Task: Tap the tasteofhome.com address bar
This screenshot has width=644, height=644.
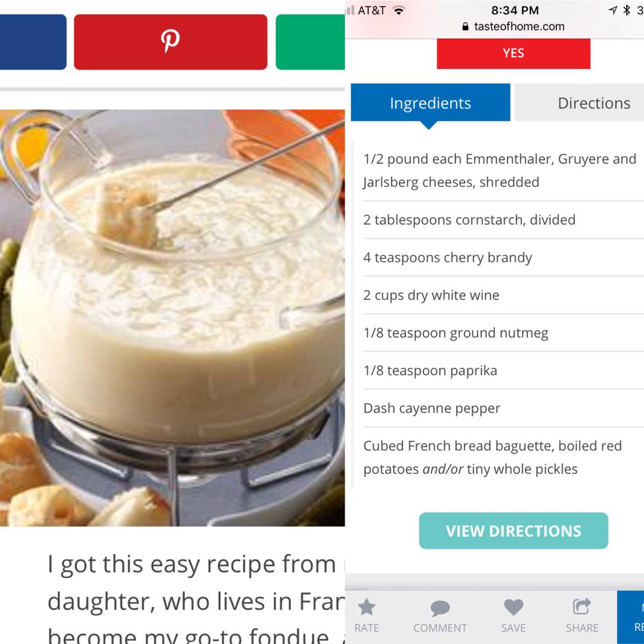Action: 513,27
